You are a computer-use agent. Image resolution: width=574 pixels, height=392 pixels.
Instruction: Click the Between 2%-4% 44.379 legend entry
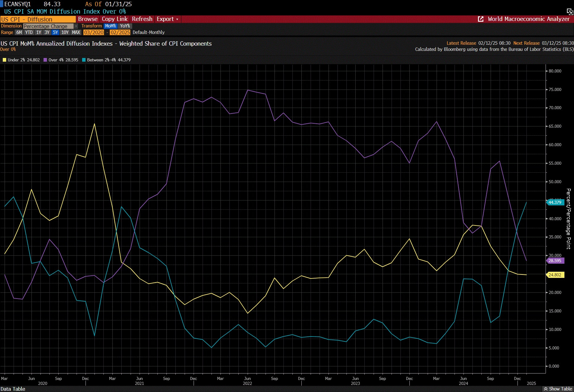(107, 60)
